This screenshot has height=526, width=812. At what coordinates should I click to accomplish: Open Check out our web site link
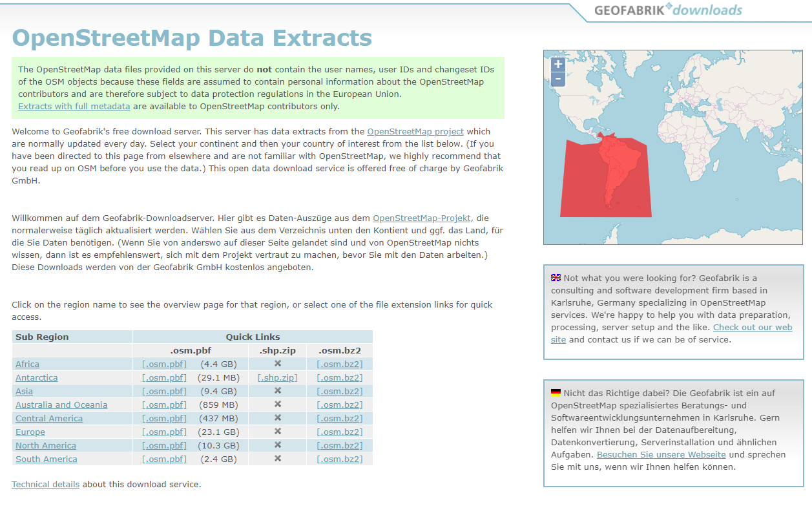pos(672,333)
